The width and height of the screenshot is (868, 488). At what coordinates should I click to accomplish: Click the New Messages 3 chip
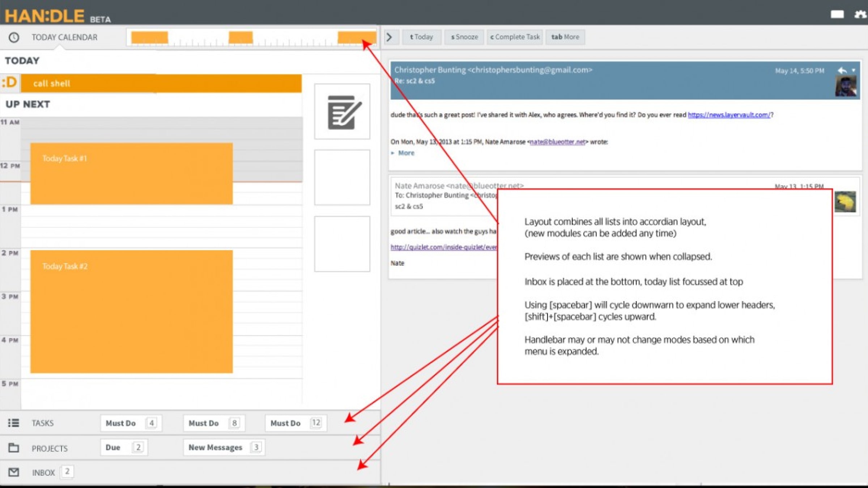[224, 448]
